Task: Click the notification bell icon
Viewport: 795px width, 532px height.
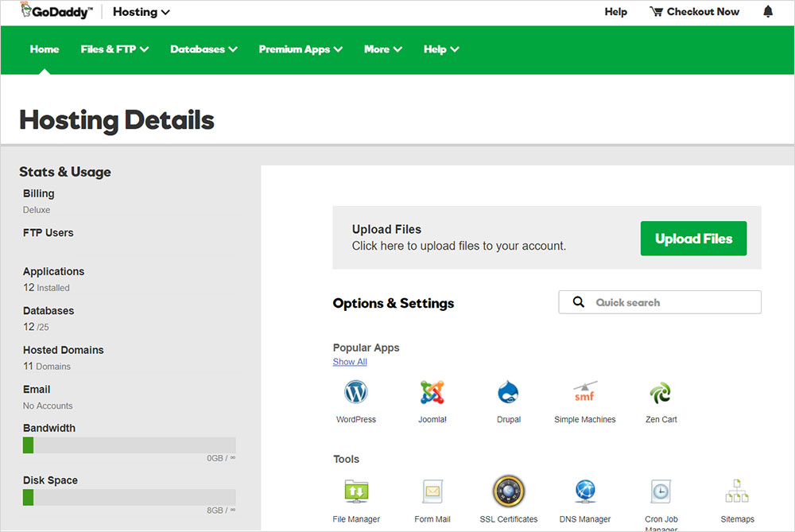Action: click(x=768, y=12)
